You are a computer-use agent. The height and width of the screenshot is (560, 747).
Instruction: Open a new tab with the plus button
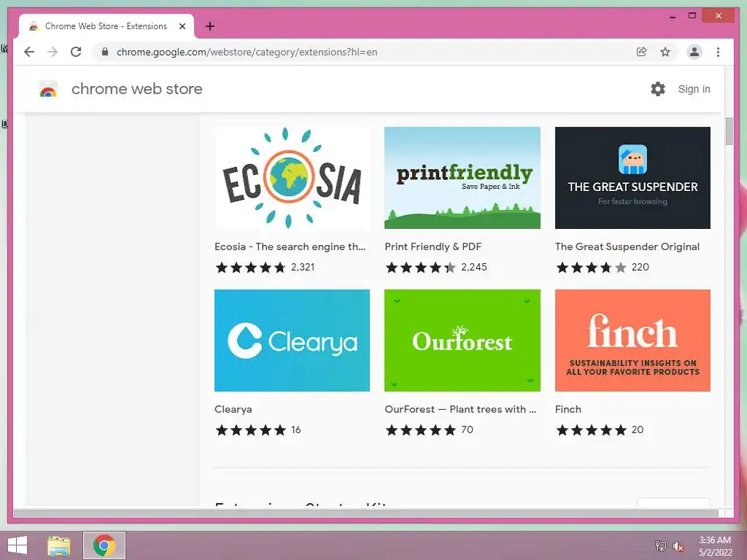[209, 26]
